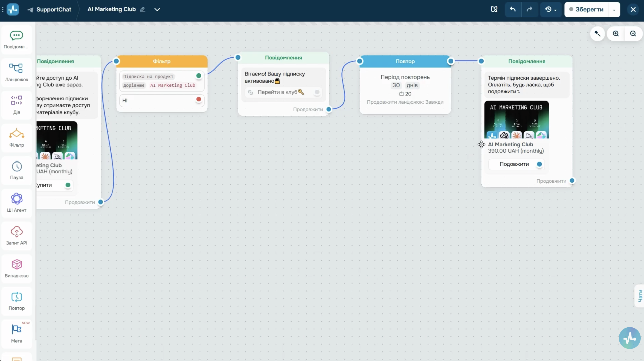
Task: Select the Мета goal block
Action: tap(16, 334)
